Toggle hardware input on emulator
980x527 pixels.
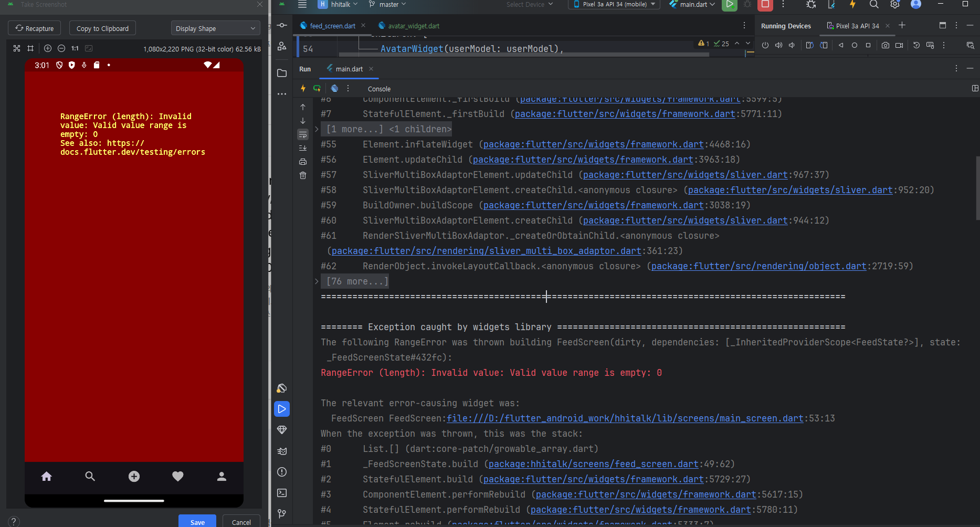pyautogui.click(x=930, y=45)
